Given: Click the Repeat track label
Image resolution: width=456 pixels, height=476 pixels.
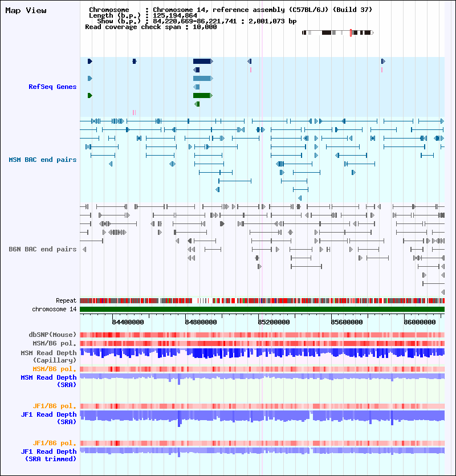Looking at the screenshot, I should coord(66,300).
